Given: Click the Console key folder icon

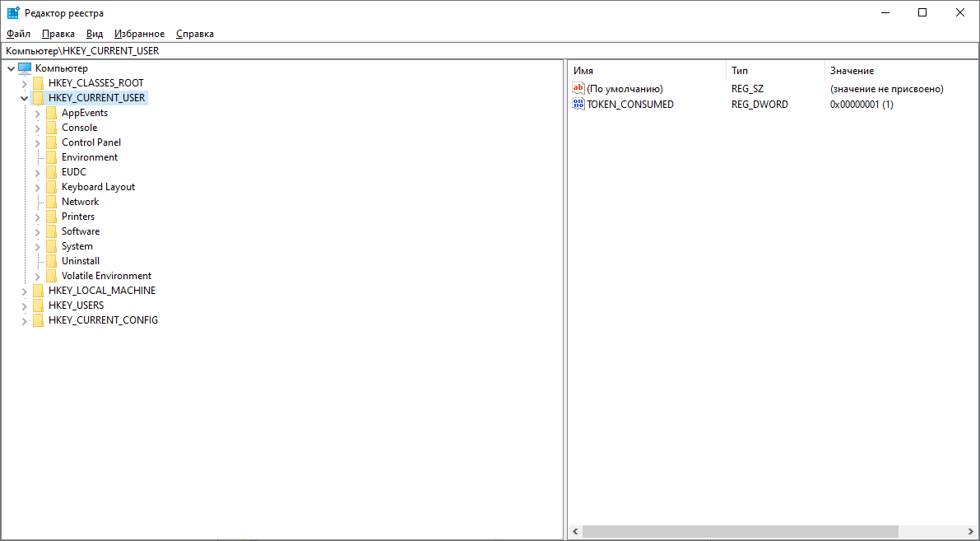Looking at the screenshot, I should pyautogui.click(x=51, y=127).
